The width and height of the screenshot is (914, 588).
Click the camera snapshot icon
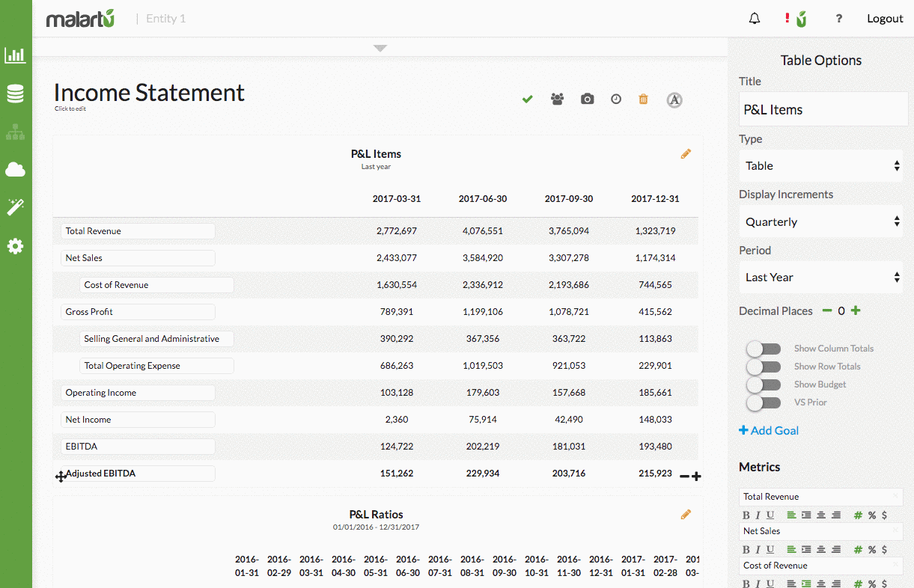588,99
